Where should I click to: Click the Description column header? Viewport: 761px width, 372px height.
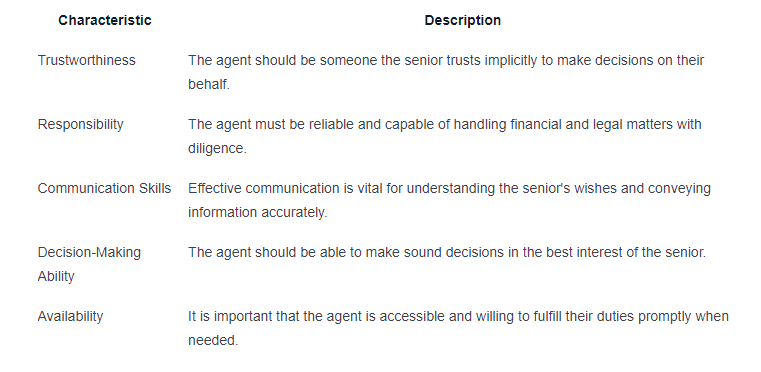point(463,20)
